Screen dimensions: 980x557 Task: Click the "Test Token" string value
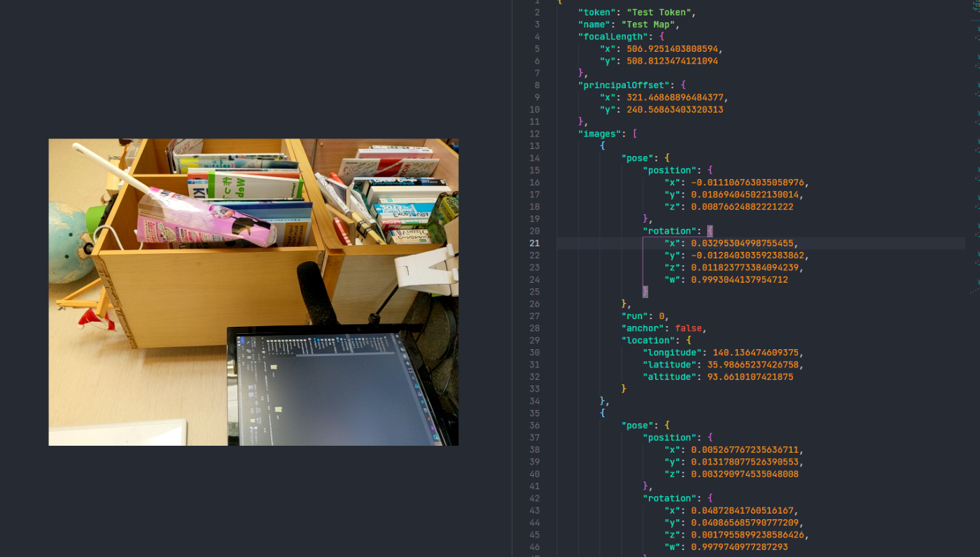pos(659,12)
